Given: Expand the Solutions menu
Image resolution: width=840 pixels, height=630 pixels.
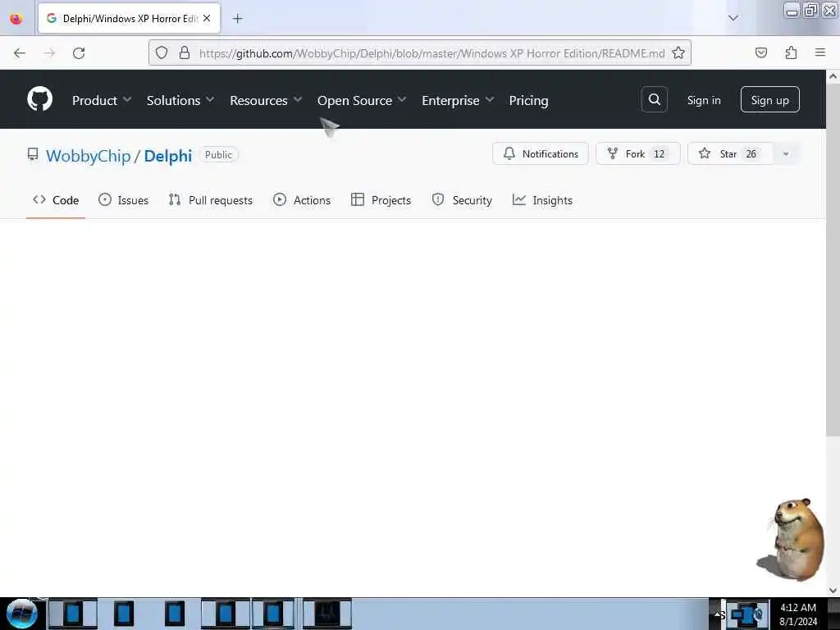Looking at the screenshot, I should (x=180, y=101).
